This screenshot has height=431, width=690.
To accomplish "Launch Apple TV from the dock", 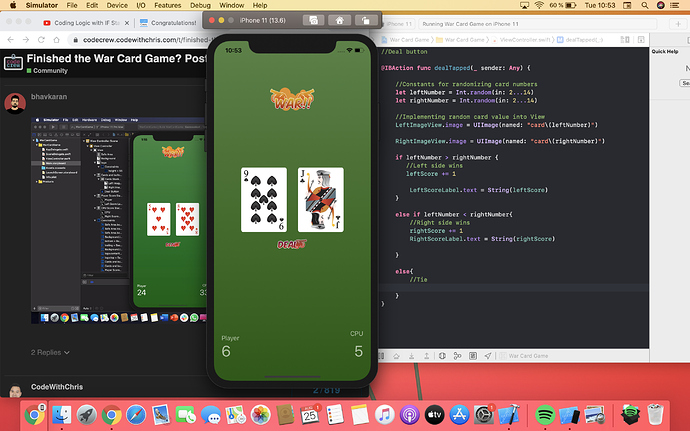I will [x=433, y=413].
